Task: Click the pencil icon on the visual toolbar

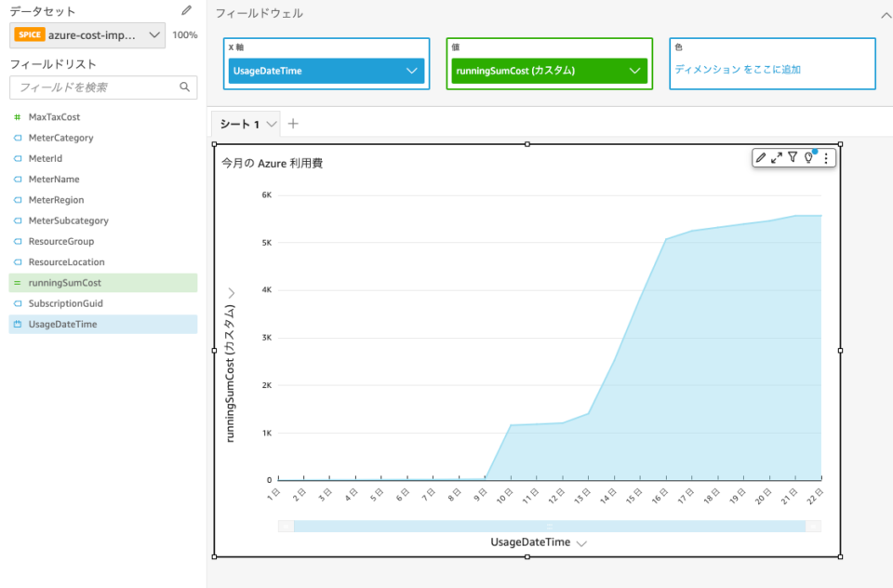Action: 761,157
